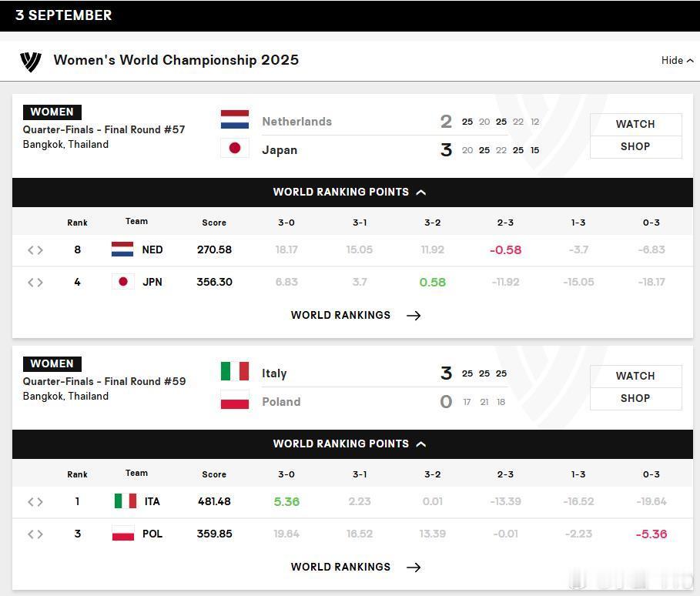Click the Italy flag in match #59
700x596 pixels.
click(235, 371)
